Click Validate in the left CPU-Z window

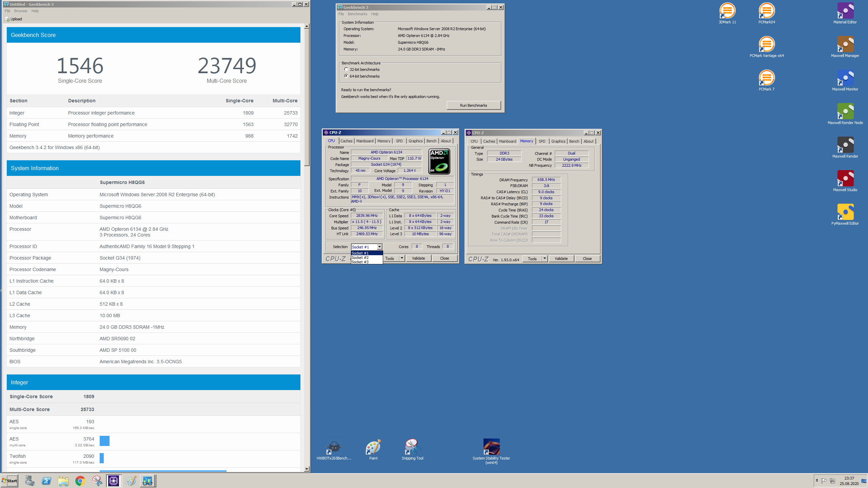(418, 258)
